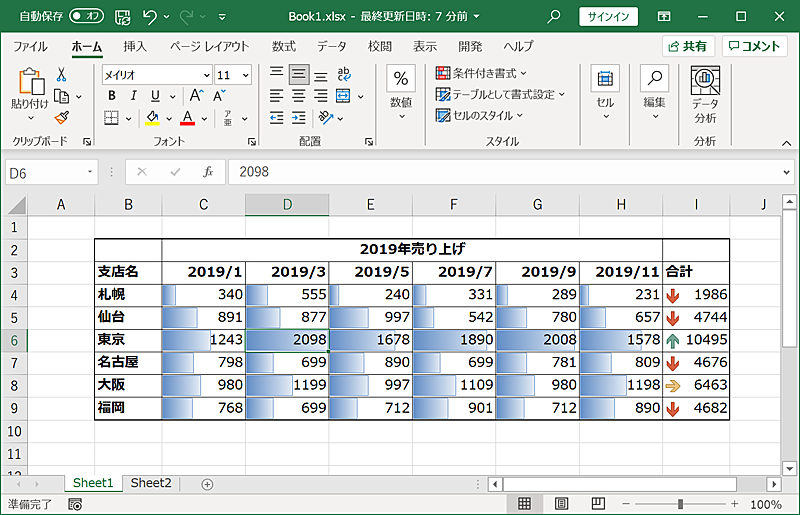Screen dimensions: 800x515
Task: Increase the indent
Action: 298,118
